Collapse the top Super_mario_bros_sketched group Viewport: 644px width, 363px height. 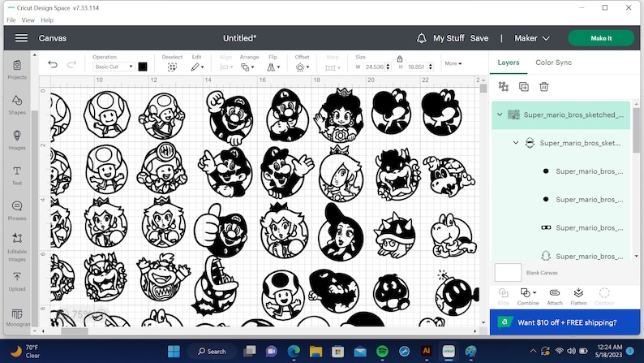(x=500, y=115)
